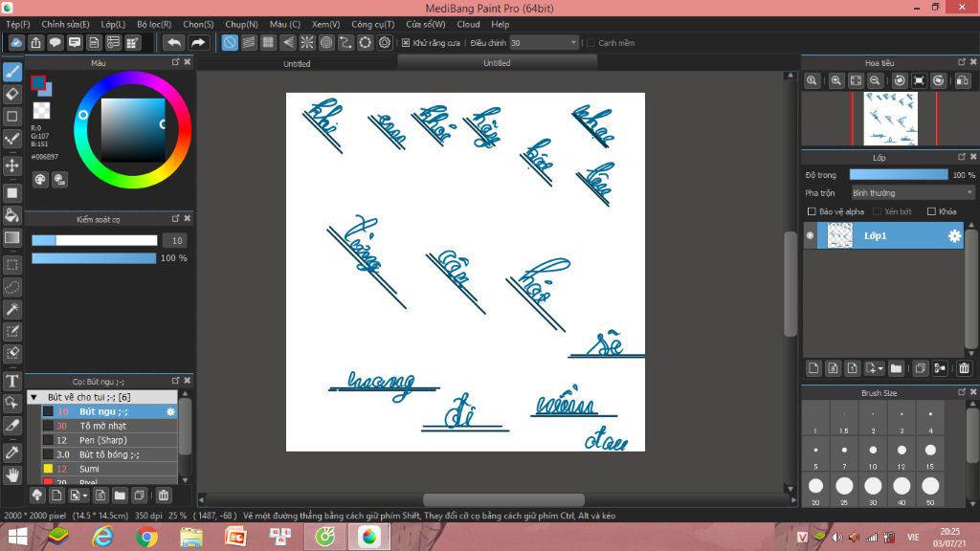Screen dimensions: 980x551
Task: Select the Lasso tool
Action: [11, 287]
